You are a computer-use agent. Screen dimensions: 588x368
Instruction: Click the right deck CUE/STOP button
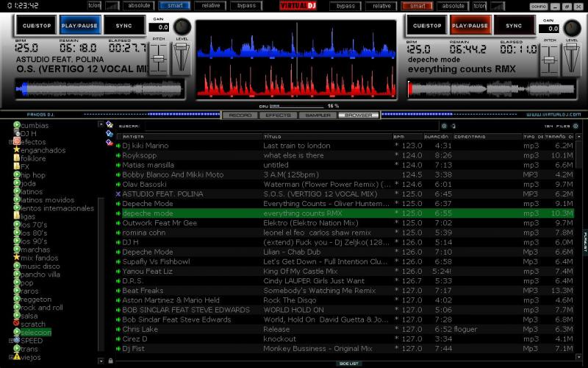[427, 26]
